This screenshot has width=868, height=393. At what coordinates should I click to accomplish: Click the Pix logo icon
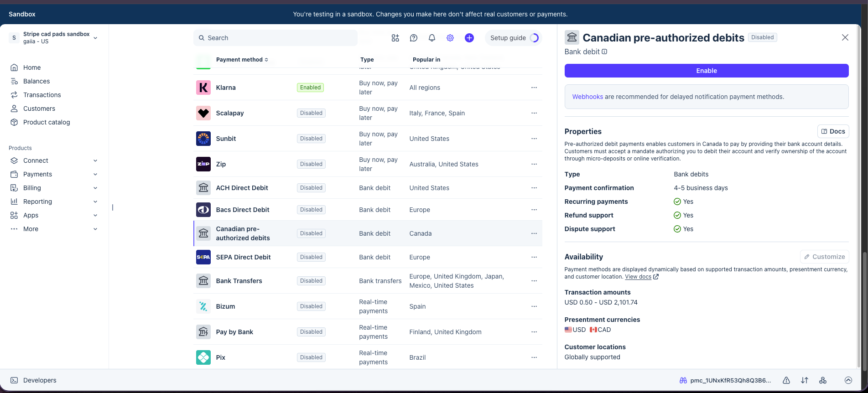point(203,357)
